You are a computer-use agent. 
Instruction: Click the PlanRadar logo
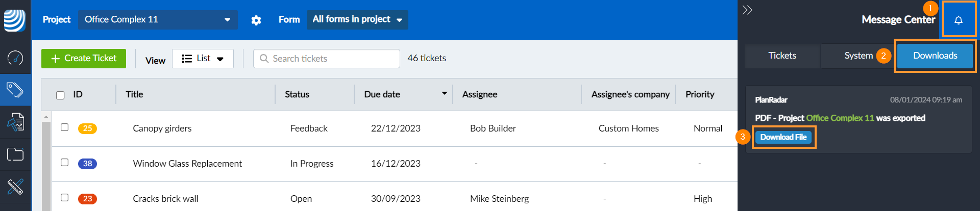(15, 20)
